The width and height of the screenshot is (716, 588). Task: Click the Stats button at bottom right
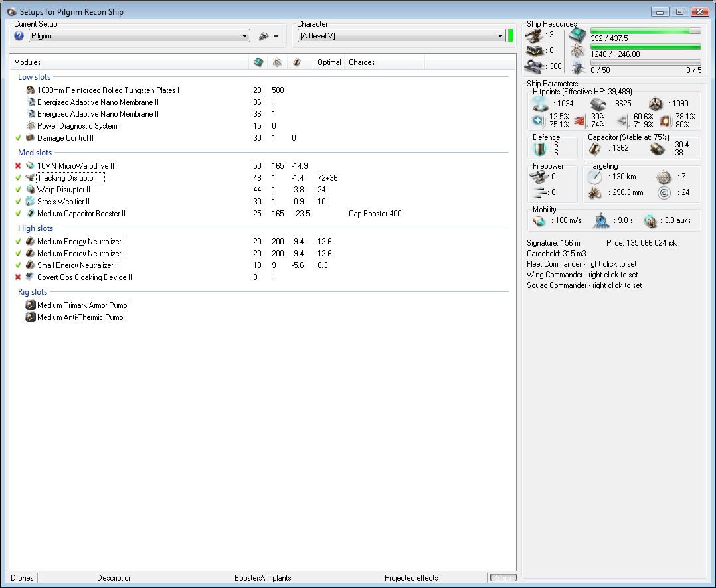point(503,578)
